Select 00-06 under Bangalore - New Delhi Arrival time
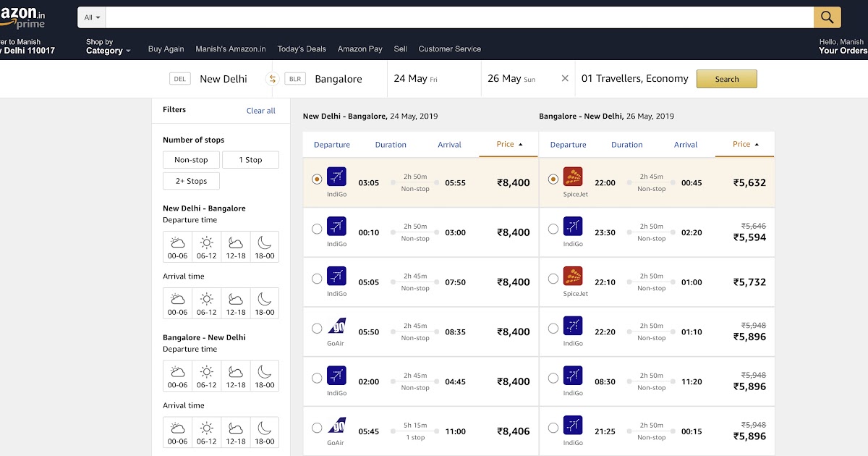This screenshot has width=868, height=456. tap(178, 432)
